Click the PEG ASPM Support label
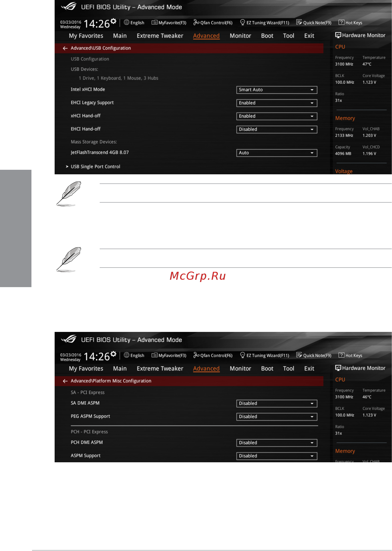392x551 pixels. pyautogui.click(x=90, y=416)
